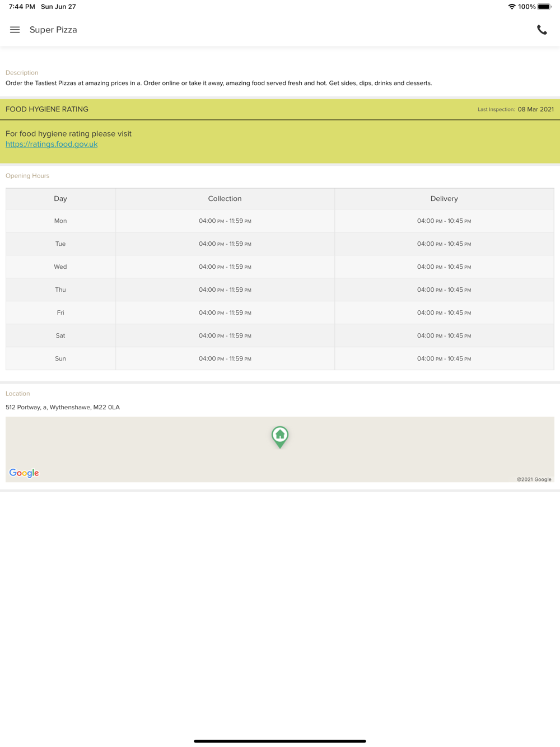Tap the Description label

[22, 73]
